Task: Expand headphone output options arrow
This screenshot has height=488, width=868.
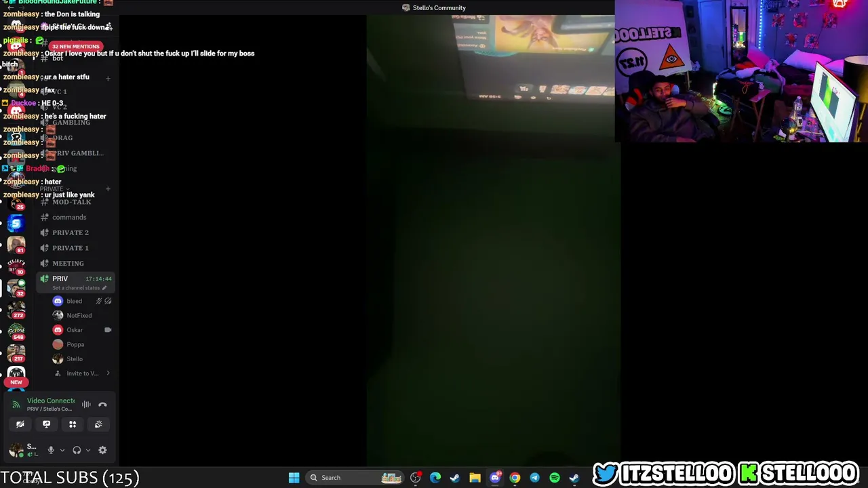Action: point(87,450)
